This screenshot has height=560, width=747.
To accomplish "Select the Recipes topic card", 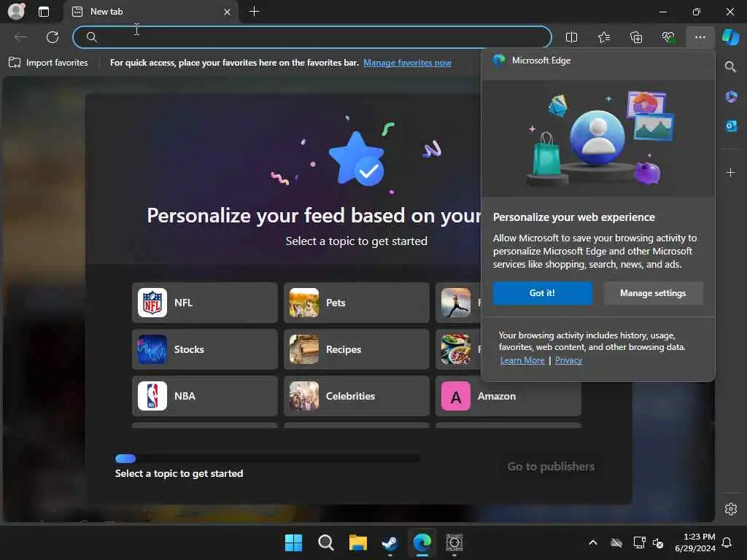I will click(x=356, y=349).
